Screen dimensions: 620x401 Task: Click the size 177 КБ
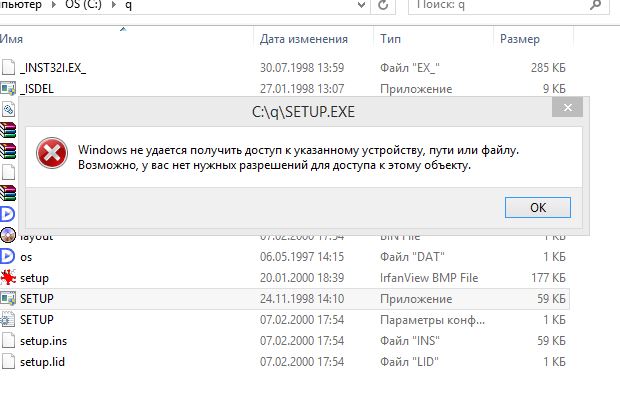(x=548, y=278)
